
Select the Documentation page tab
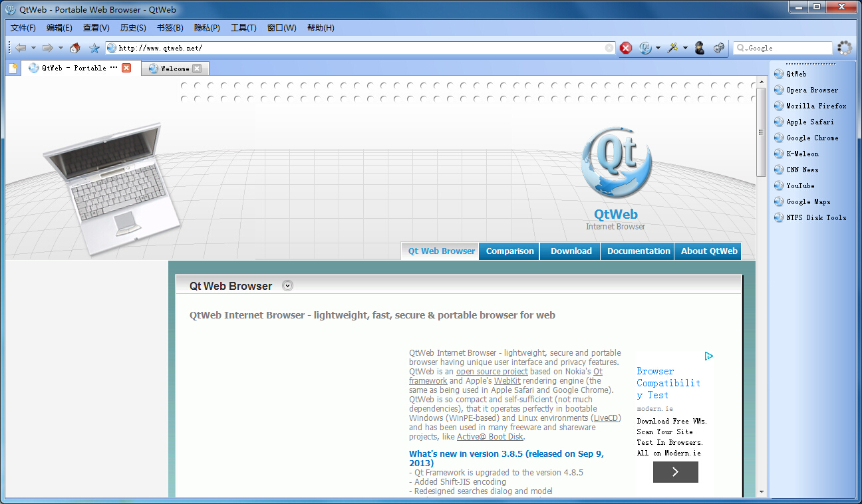click(638, 251)
